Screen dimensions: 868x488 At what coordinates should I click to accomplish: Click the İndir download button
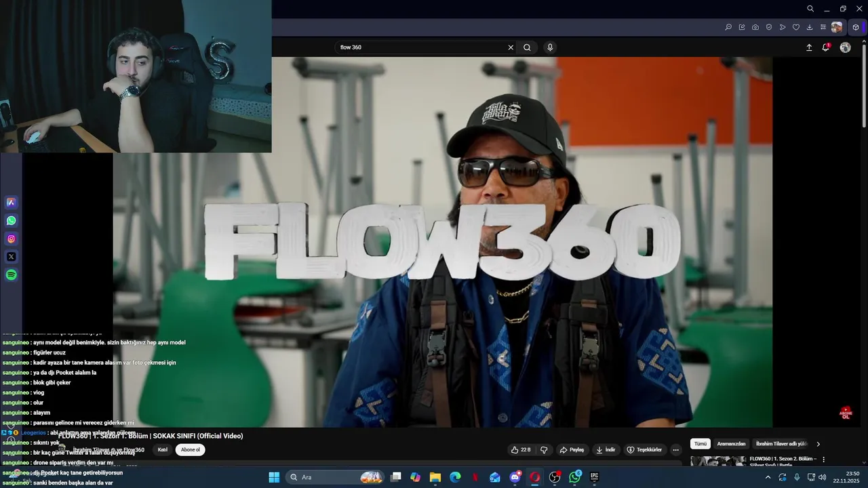tap(606, 450)
